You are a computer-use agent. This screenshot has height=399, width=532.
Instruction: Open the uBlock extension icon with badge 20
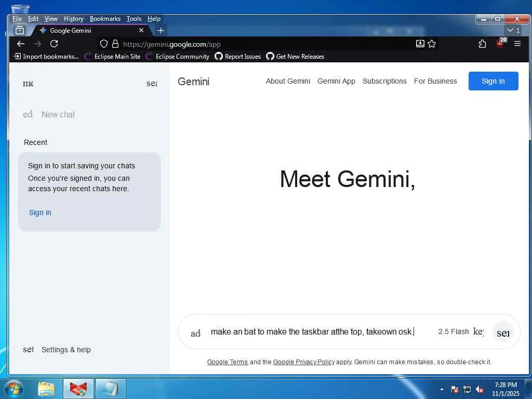pyautogui.click(x=500, y=43)
